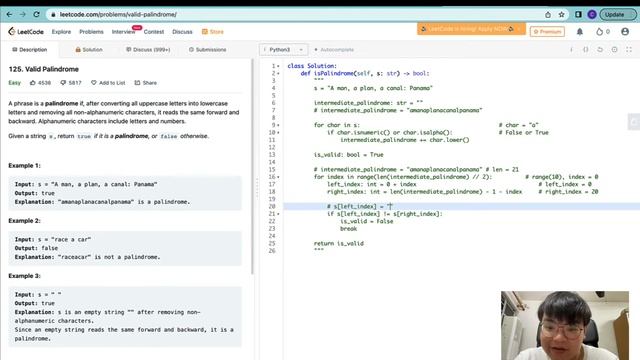Open the Explore menu item

point(61,32)
